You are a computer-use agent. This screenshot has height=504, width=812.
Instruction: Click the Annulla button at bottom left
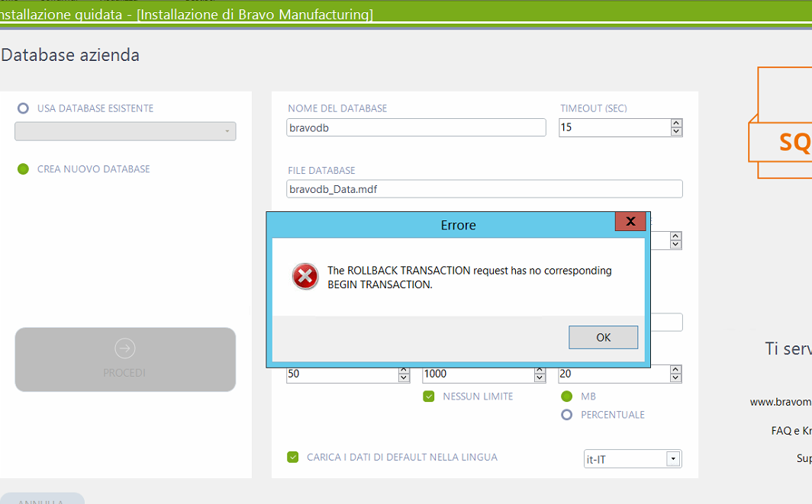pyautogui.click(x=43, y=499)
